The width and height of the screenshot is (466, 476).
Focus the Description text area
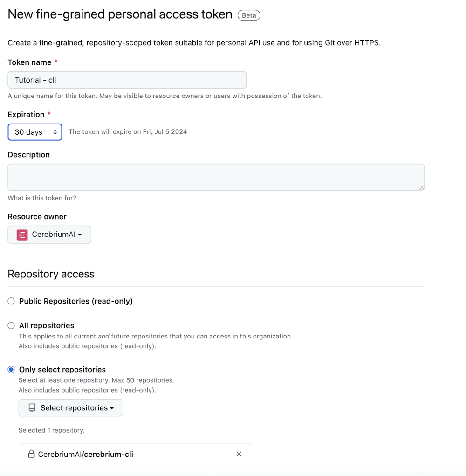[216, 177]
